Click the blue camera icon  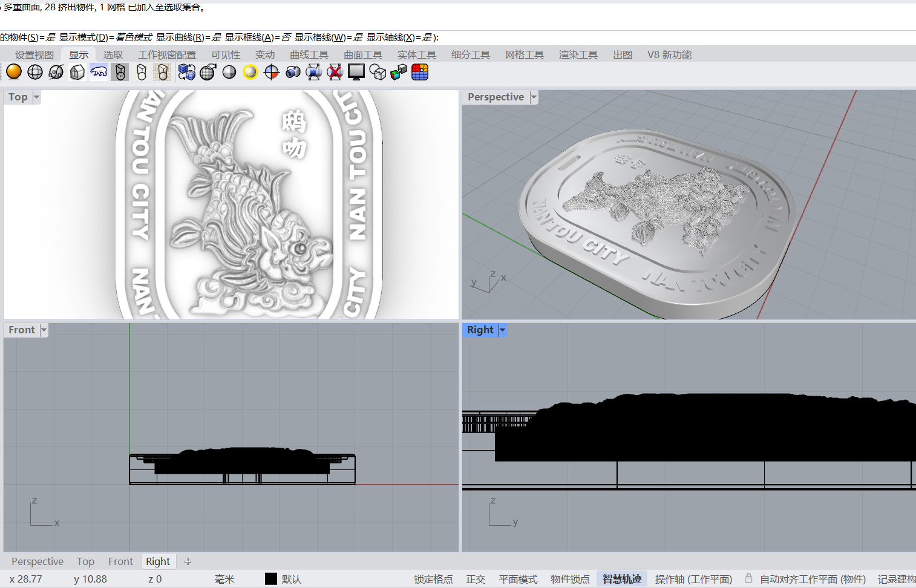click(x=293, y=72)
